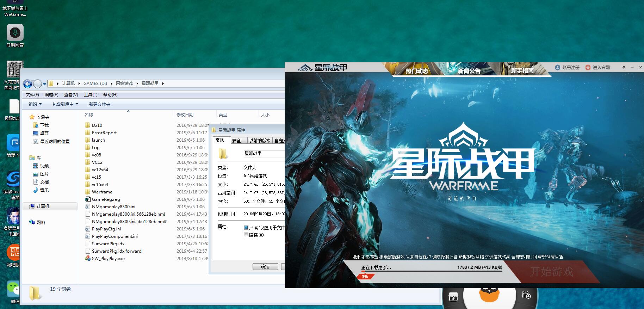The width and height of the screenshot is (644, 309).
Task: Select 下载 under 收藏夹 in navigation pane
Action: (44, 125)
